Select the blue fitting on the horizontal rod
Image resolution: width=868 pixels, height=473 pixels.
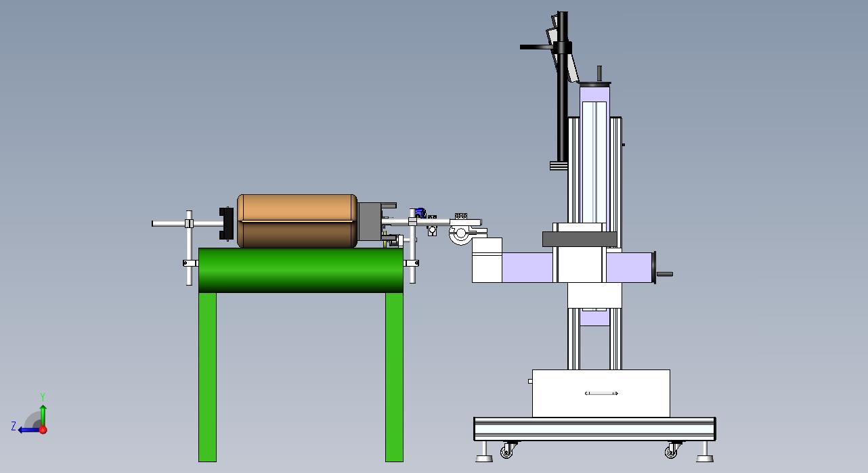420,213
